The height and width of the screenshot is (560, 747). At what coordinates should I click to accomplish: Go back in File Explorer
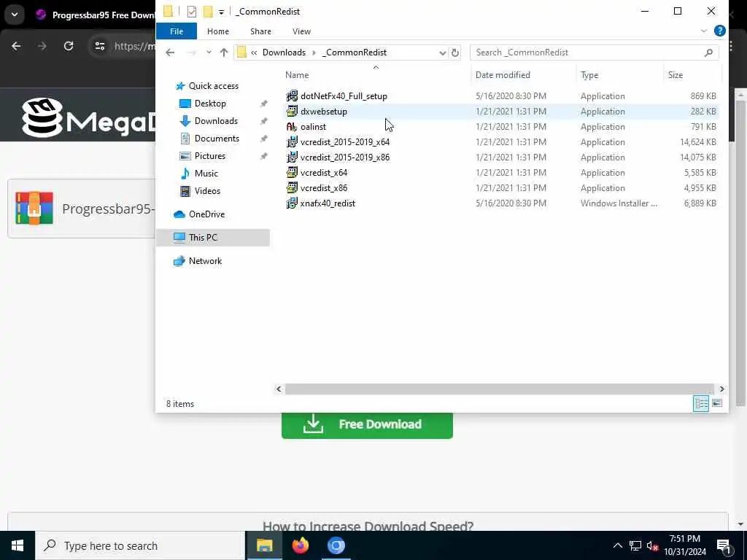coord(170,52)
